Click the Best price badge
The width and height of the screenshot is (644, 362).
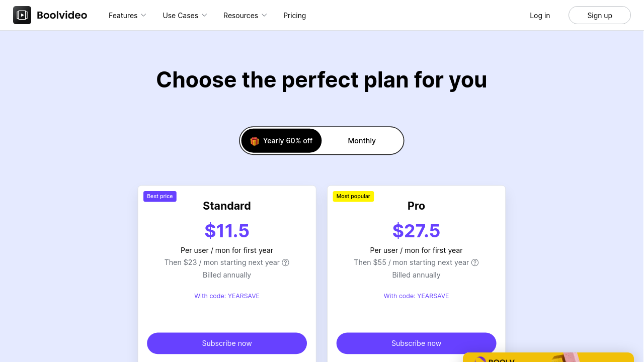(160, 196)
